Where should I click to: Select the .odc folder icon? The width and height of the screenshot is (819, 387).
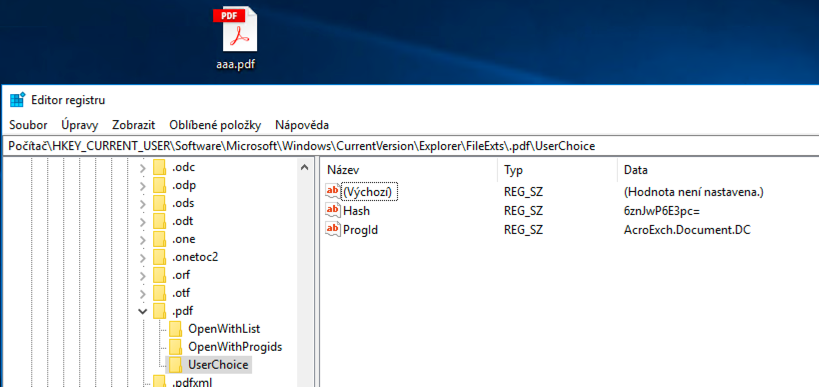click(159, 168)
